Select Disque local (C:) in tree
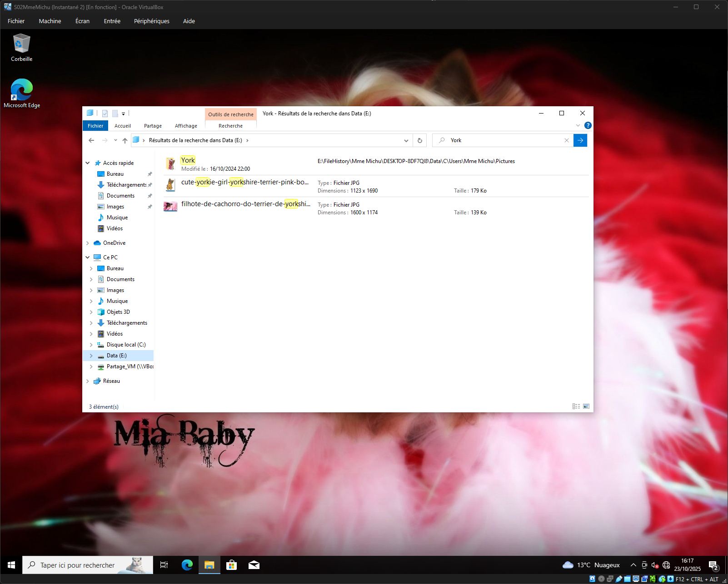Image resolution: width=728 pixels, height=584 pixels. 126,345
